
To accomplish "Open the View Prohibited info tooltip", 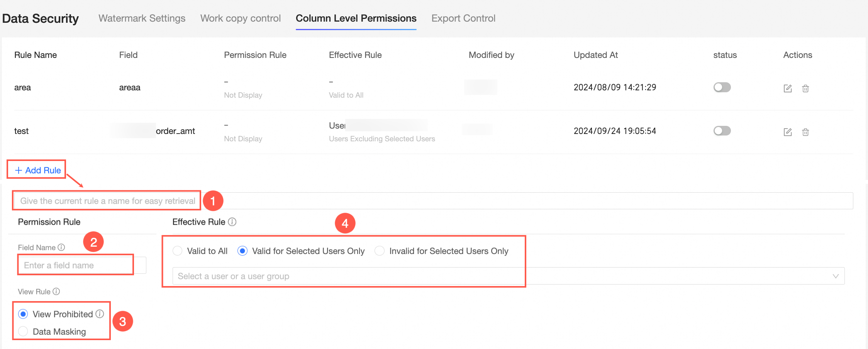I will 100,314.
